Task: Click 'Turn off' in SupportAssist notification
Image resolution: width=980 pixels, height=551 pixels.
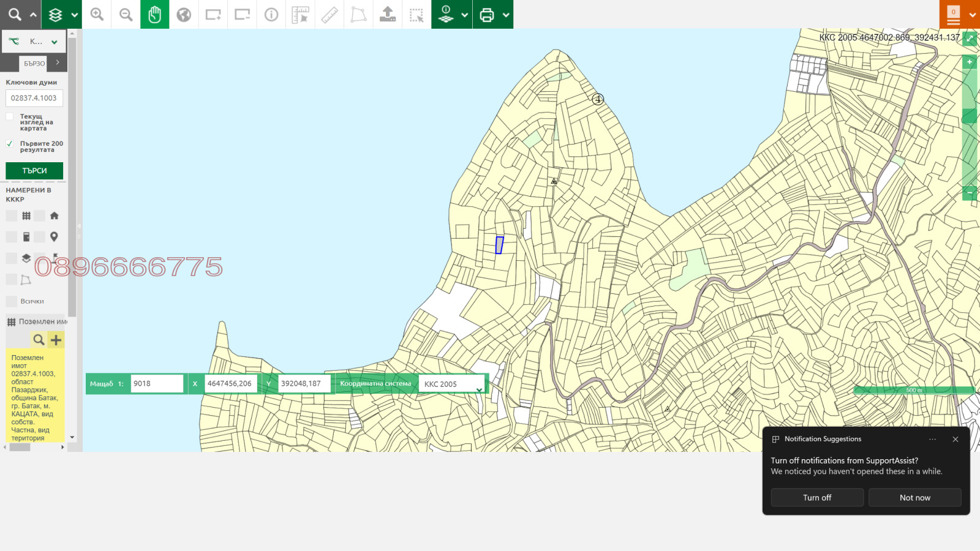Action: pos(817,498)
